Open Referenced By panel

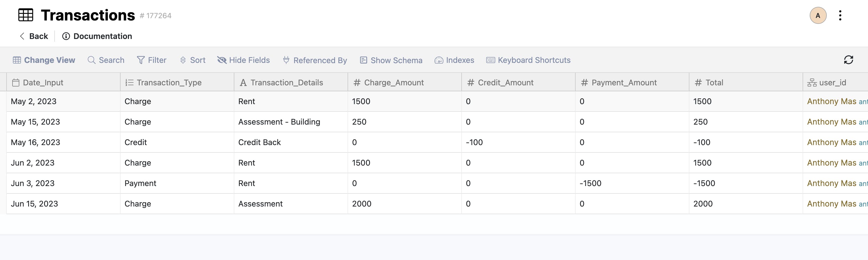tap(315, 60)
